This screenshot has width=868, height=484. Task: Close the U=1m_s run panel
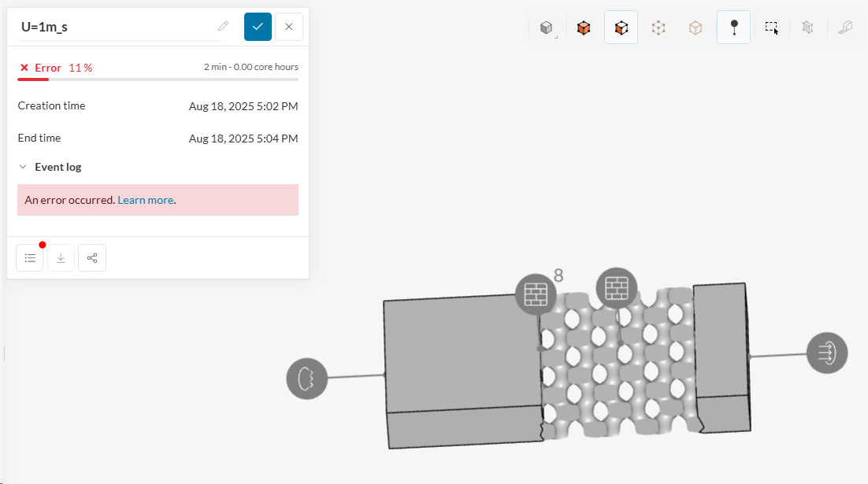click(x=289, y=27)
